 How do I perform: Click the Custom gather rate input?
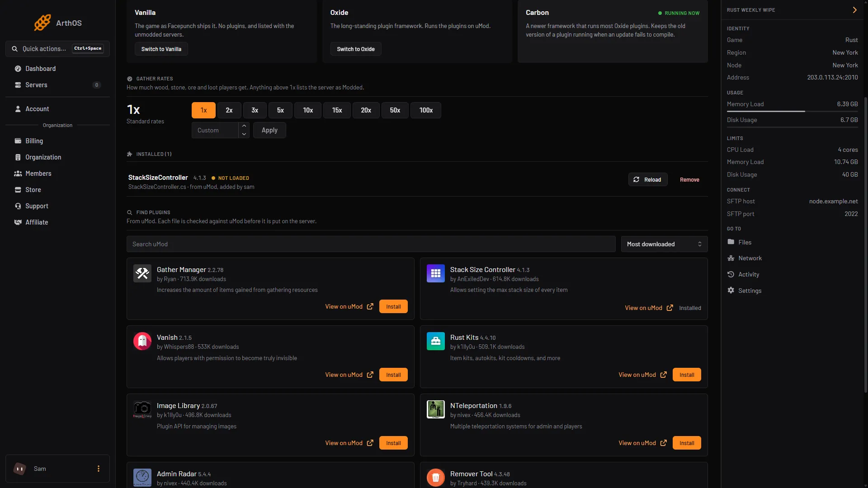215,130
